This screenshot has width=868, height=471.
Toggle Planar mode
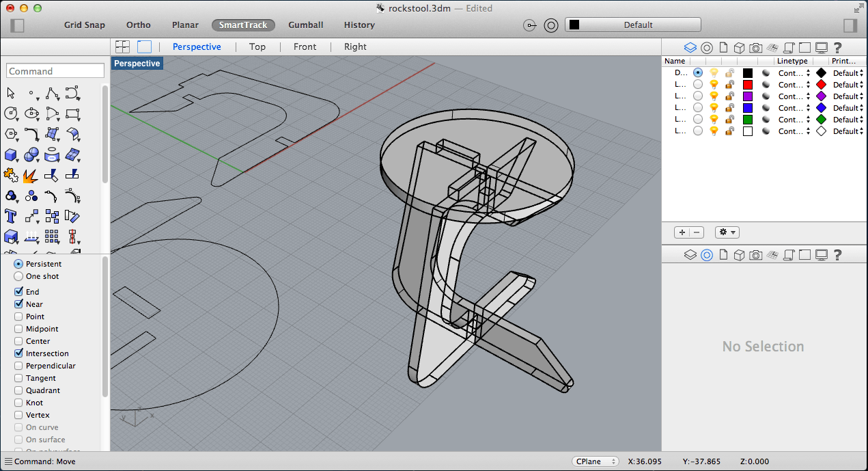[x=185, y=25]
